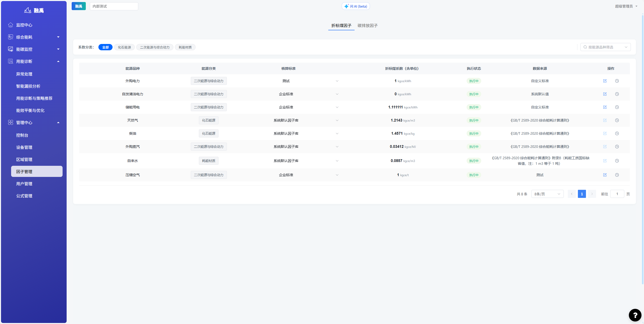View history for 外购电力 row
The height and width of the screenshot is (324, 644).
point(617,81)
